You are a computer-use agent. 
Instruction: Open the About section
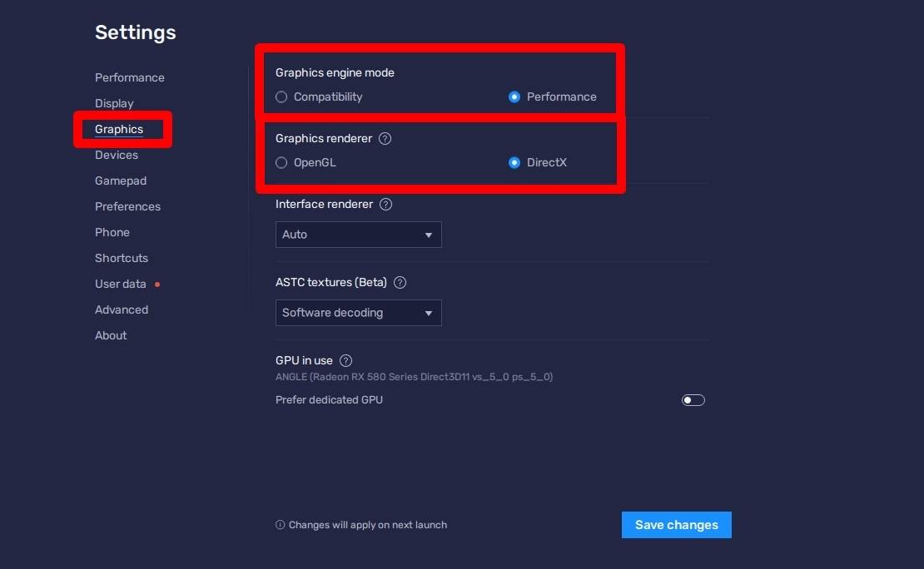click(x=111, y=335)
